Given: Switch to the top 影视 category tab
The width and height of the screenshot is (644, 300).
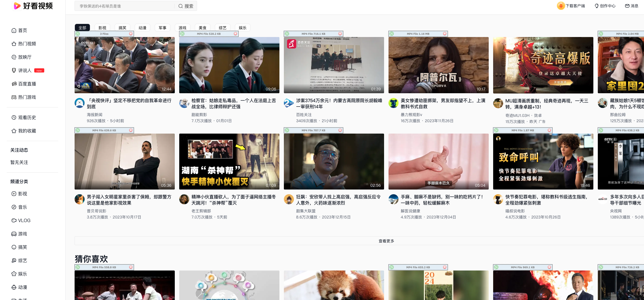Looking at the screenshot, I should tap(102, 28).
